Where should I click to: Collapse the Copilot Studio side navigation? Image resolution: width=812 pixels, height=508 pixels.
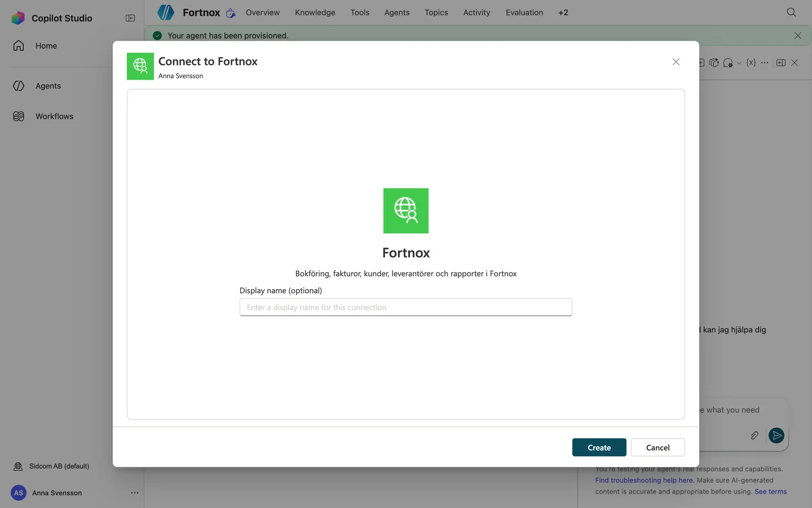130,18
